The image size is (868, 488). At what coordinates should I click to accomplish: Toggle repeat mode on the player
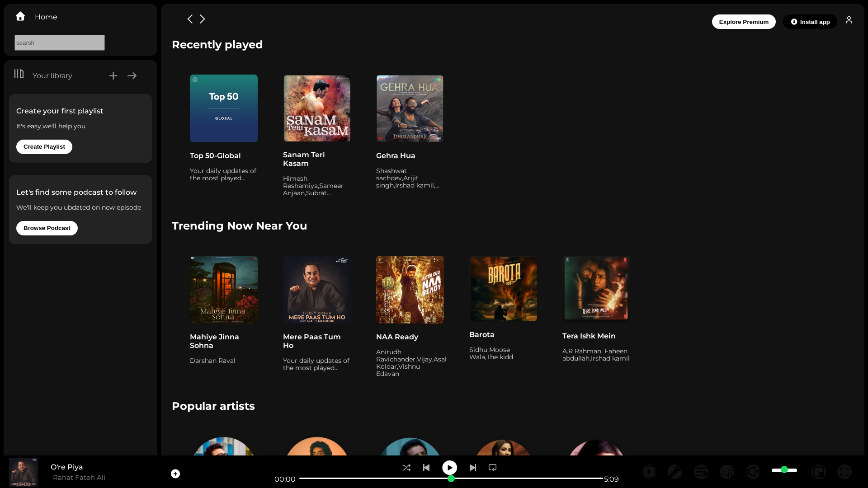tap(493, 468)
